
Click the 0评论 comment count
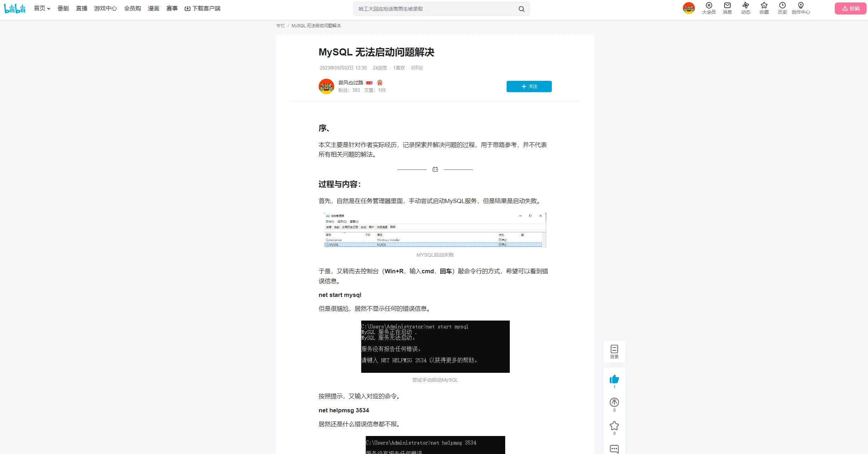click(417, 68)
